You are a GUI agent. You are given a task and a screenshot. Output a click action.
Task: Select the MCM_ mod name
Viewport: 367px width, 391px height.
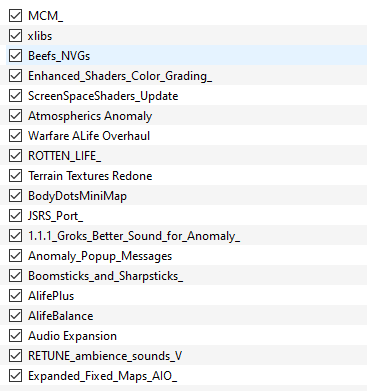point(45,16)
